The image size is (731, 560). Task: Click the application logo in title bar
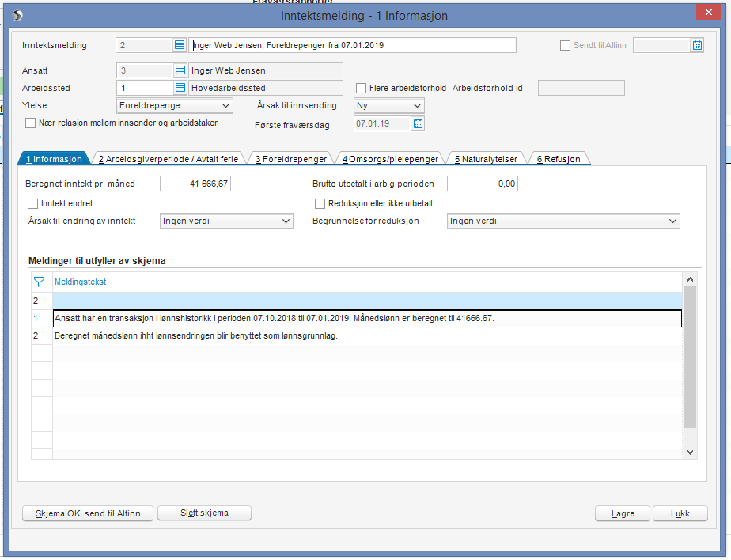(x=17, y=15)
